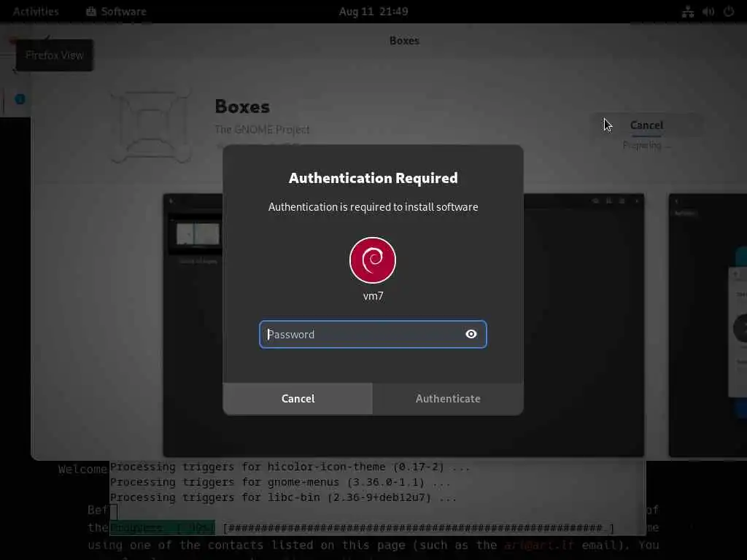Viewport: 747px width, 560px height.
Task: Click the network status icon
Action: point(687,12)
